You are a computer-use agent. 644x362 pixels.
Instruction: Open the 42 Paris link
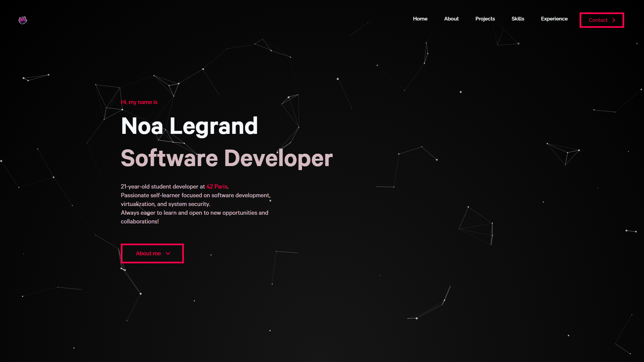[x=216, y=187]
